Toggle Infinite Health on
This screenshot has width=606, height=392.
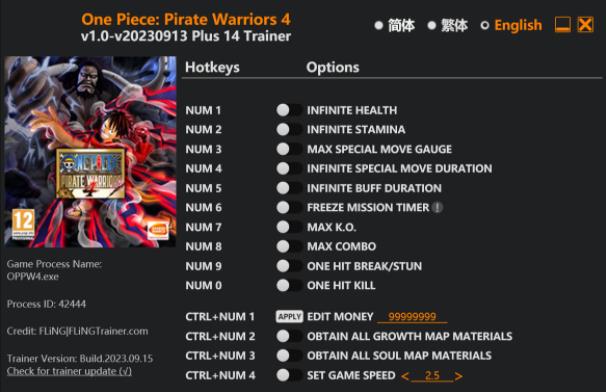[x=289, y=110]
